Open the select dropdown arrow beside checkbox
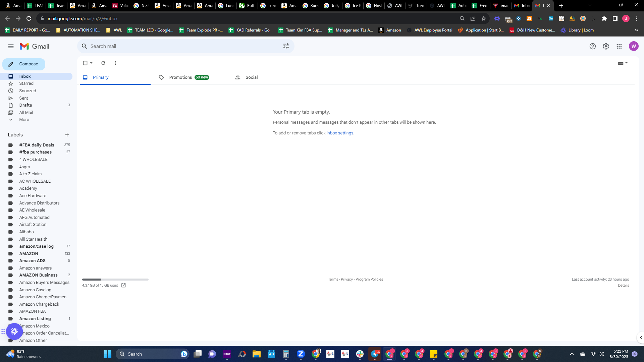 (91, 63)
